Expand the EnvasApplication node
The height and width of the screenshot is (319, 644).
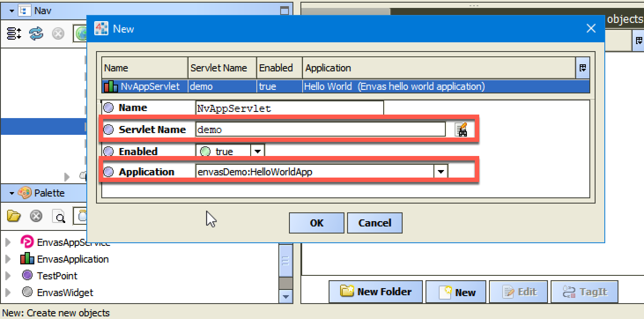[x=8, y=259]
